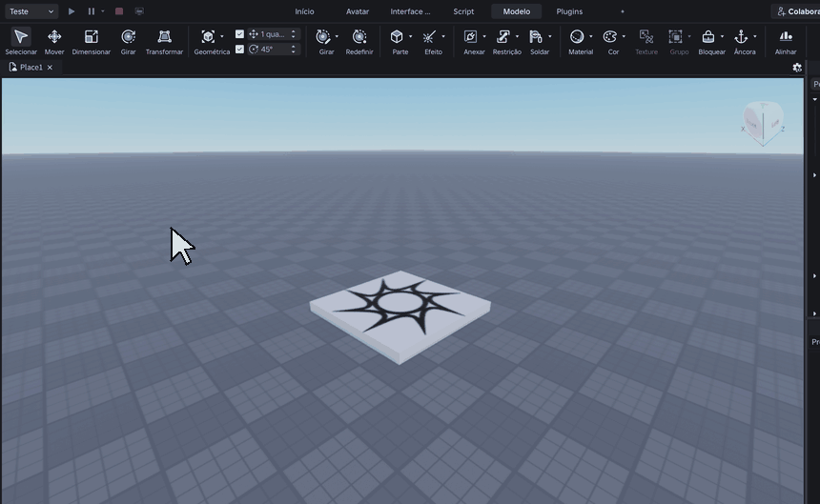Add a custom tab with plus
Image resolution: width=820 pixels, height=504 pixels.
coord(623,11)
